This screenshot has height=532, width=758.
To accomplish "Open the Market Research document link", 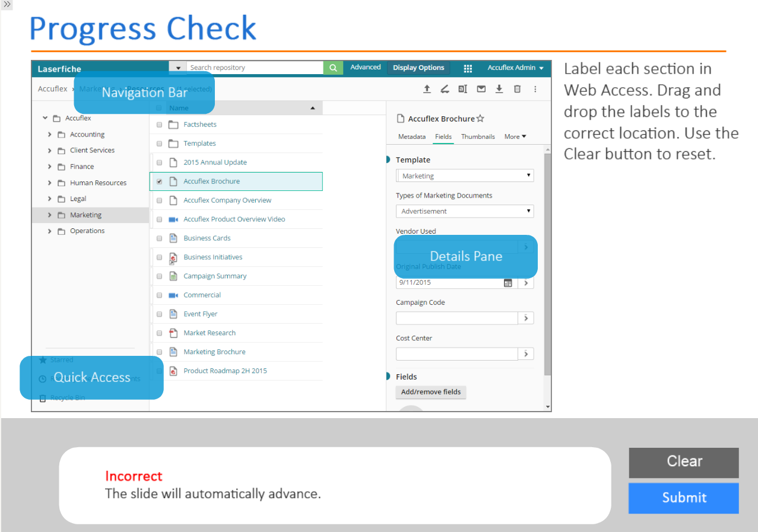I will pyautogui.click(x=210, y=333).
